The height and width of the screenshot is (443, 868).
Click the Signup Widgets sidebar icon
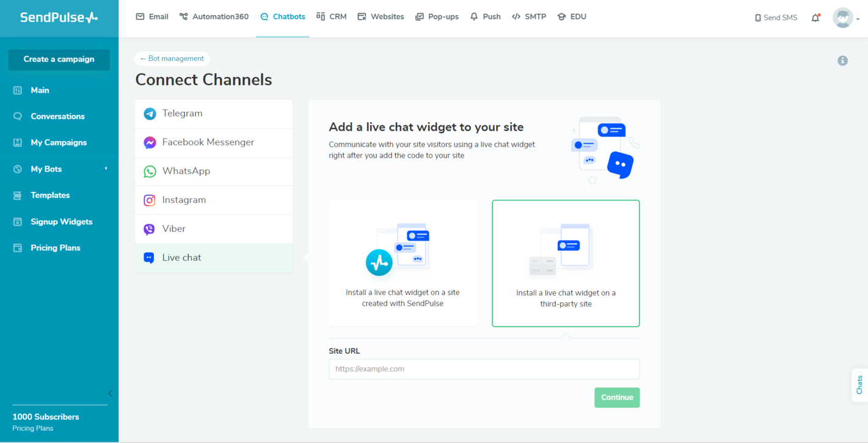tap(18, 222)
